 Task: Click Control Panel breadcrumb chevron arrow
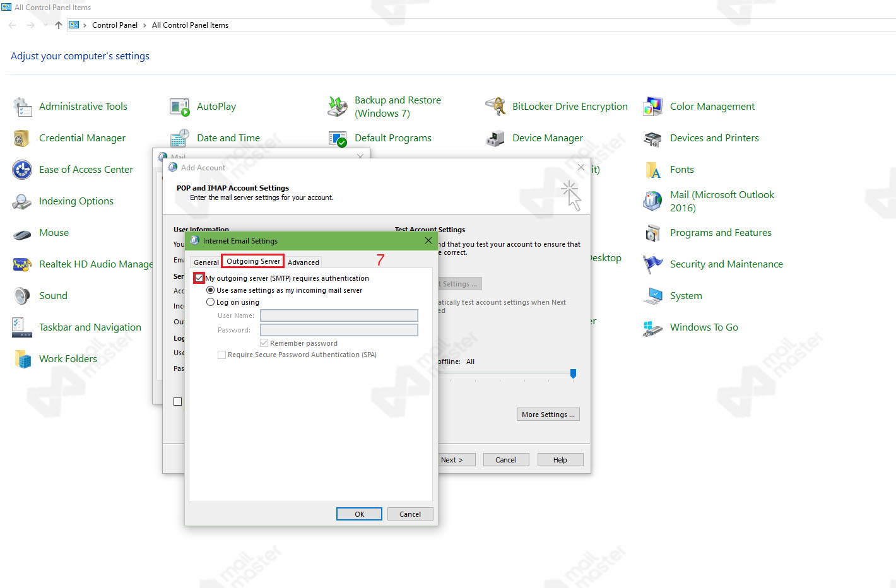pyautogui.click(x=144, y=25)
